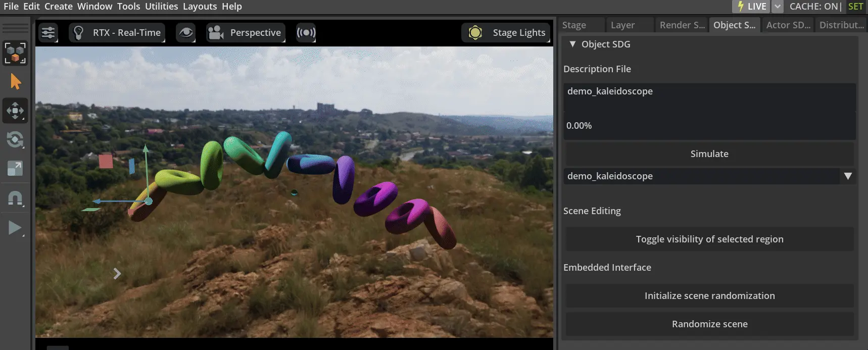The width and height of the screenshot is (868, 350).
Task: Click the Randomize scene button
Action: 709,324
